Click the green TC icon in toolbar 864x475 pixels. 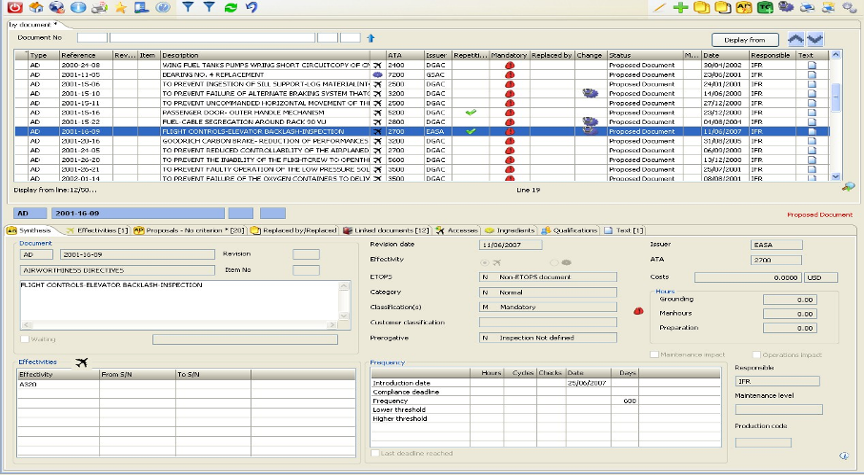pos(765,7)
